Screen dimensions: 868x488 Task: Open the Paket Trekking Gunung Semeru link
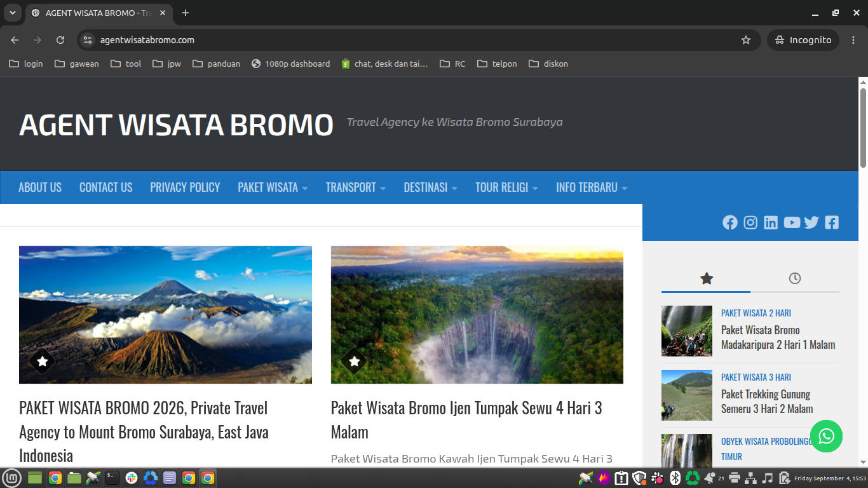[767, 402]
